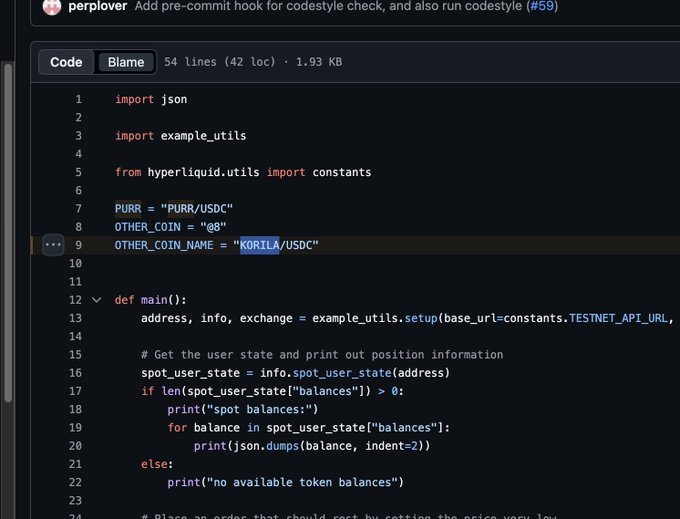The image size is (680, 519).
Task: Select line number 9
Action: [x=78, y=245]
